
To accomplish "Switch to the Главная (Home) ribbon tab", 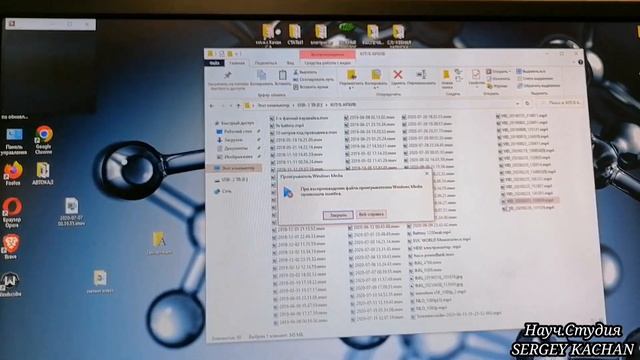I will [x=237, y=63].
